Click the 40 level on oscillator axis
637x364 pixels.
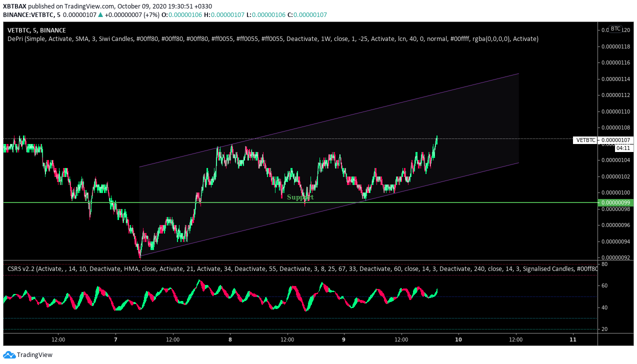click(x=604, y=307)
